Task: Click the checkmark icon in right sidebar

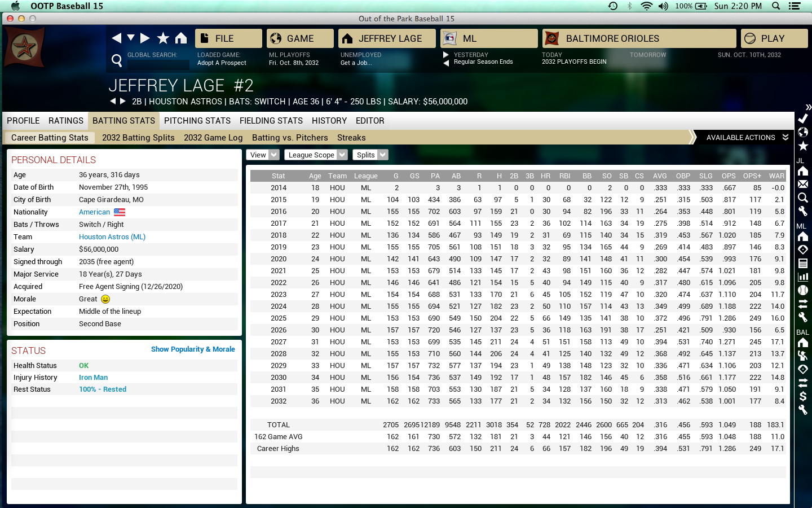Action: [x=803, y=119]
